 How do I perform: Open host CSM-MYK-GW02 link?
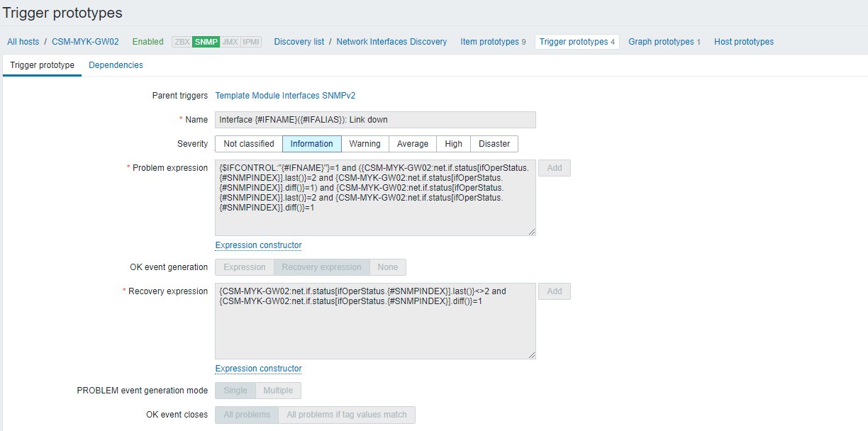click(x=85, y=42)
